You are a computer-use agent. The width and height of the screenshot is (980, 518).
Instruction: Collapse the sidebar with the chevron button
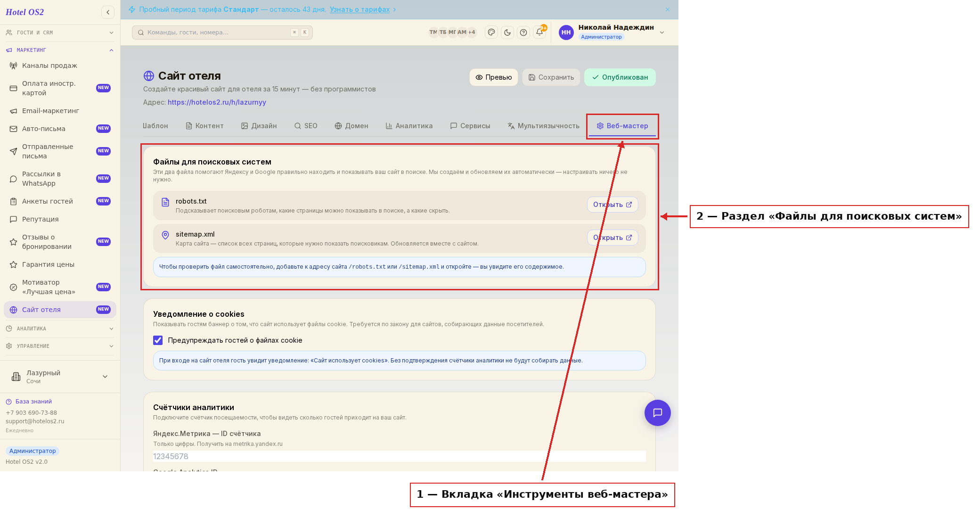coord(108,12)
